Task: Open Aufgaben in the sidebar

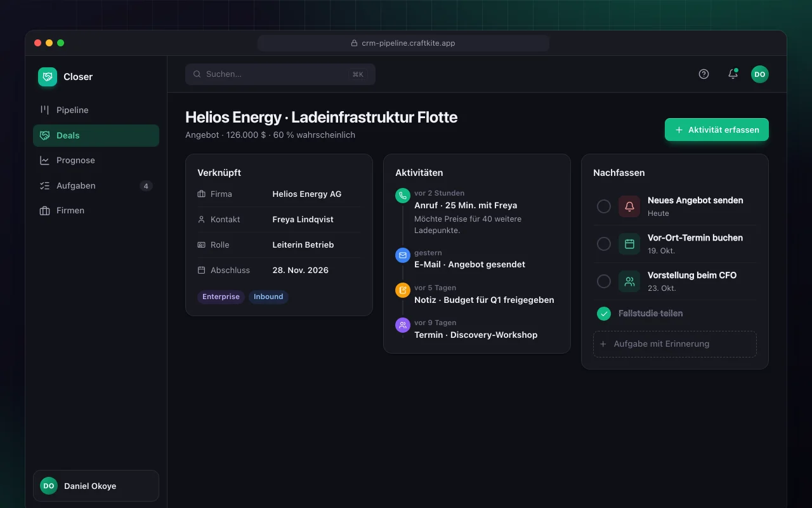Action: point(96,185)
